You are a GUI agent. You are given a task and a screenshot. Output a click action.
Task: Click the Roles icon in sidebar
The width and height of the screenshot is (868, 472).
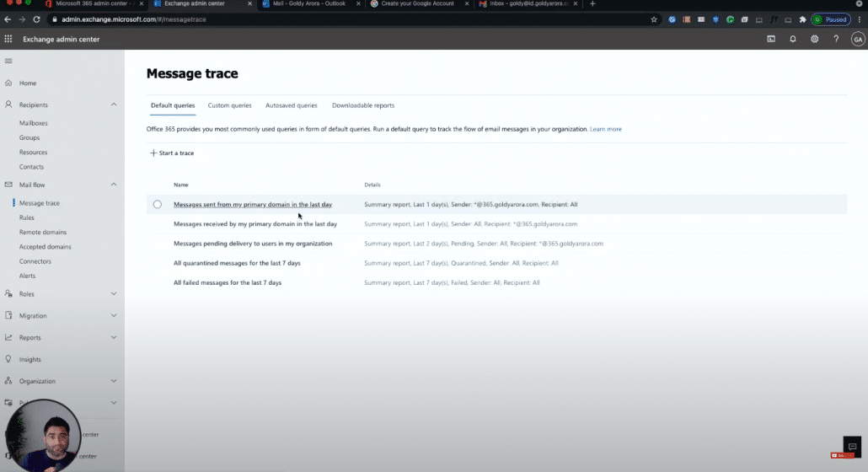[x=8, y=294]
